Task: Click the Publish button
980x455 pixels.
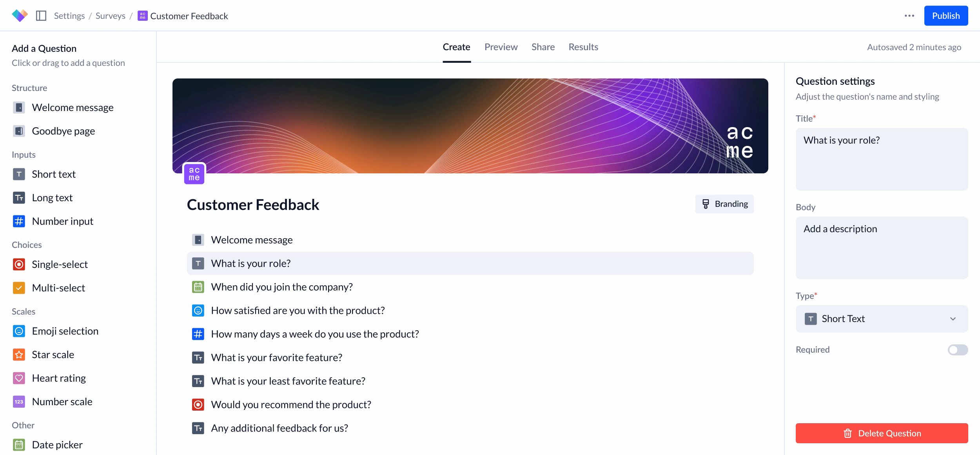Action: (946, 16)
